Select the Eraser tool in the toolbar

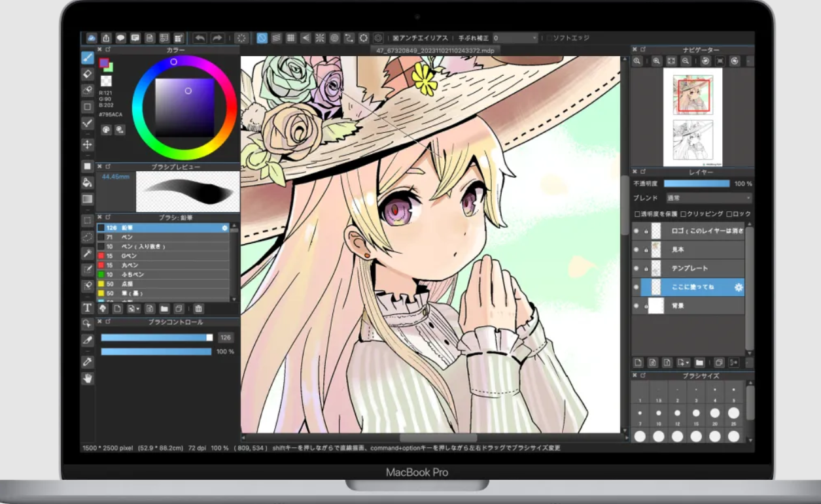click(87, 74)
